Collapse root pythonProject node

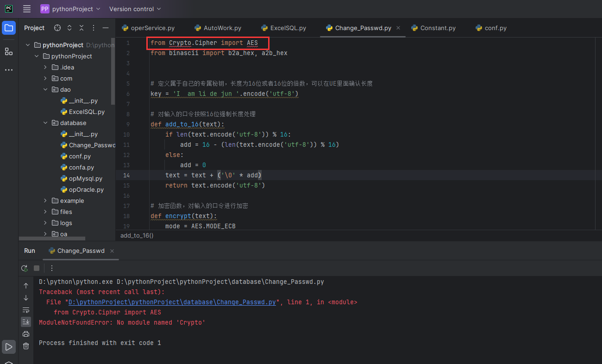click(28, 45)
